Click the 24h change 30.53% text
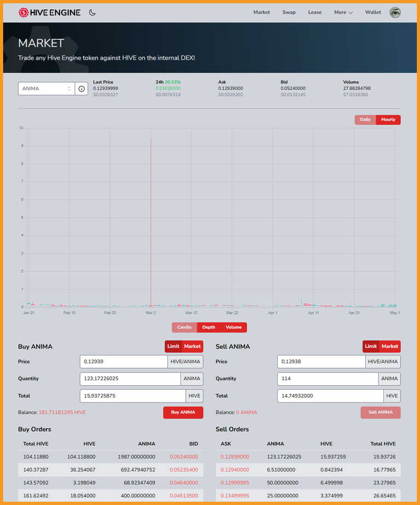Image resolution: width=420 pixels, height=505 pixels. 172,82
